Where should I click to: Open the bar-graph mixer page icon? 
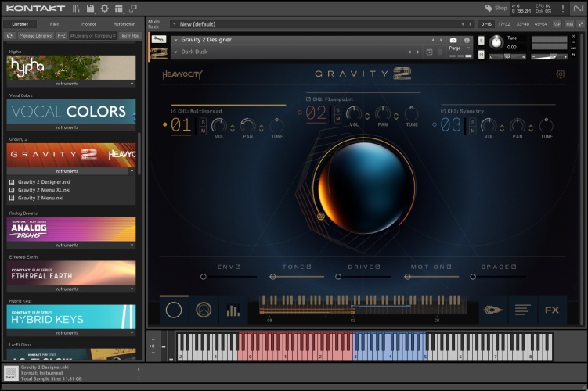click(x=233, y=310)
